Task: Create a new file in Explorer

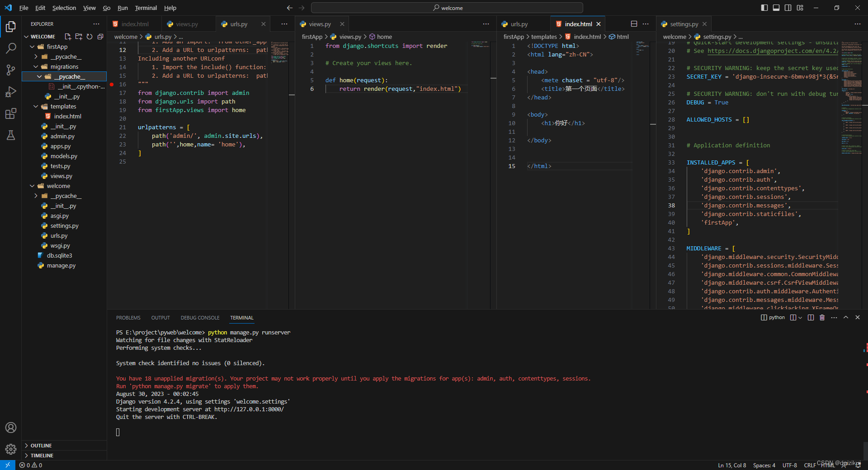Action: tap(67, 37)
